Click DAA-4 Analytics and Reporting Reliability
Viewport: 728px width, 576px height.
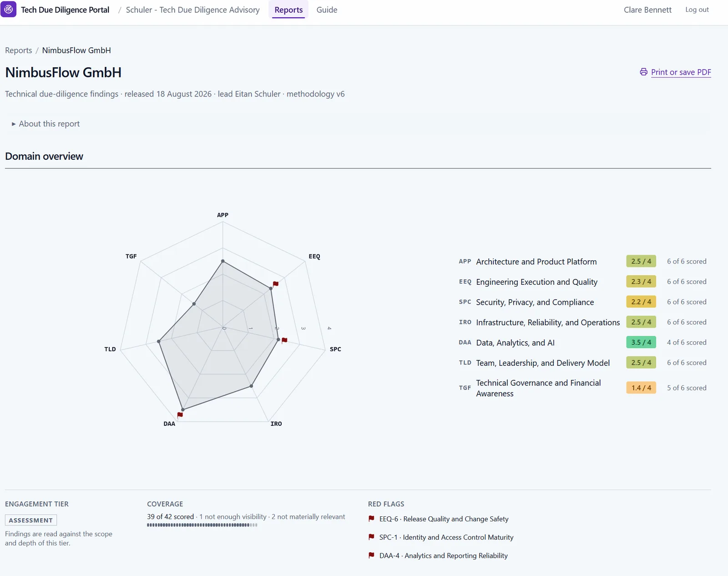click(x=444, y=556)
